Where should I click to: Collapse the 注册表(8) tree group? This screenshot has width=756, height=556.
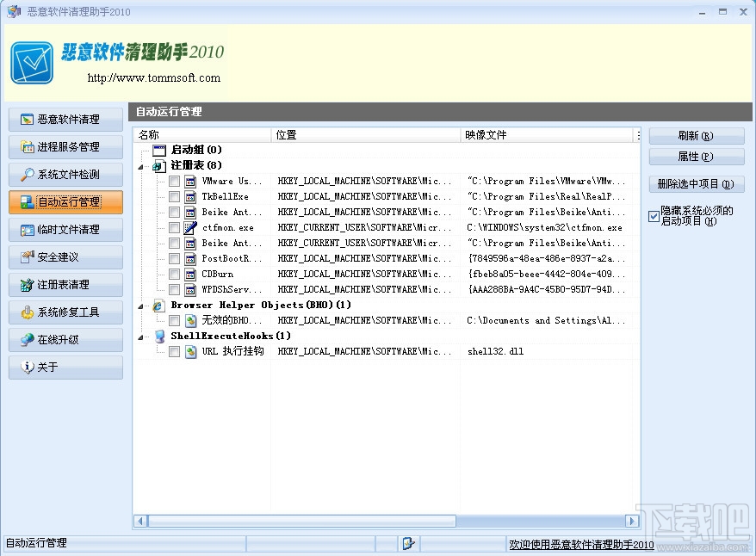[141, 167]
